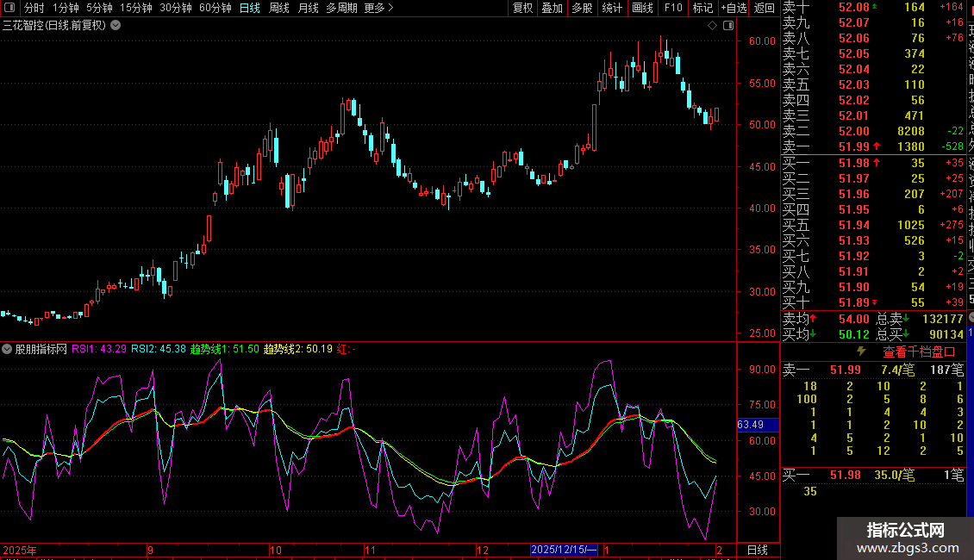Toggle the left sidebar panel icon
The height and width of the screenshot is (560, 974).
[9, 8]
